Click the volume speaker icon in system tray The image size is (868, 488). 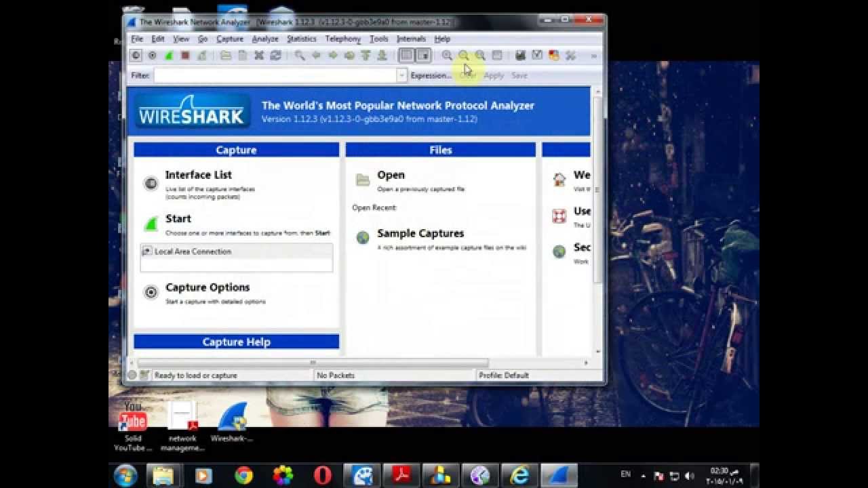pos(690,476)
